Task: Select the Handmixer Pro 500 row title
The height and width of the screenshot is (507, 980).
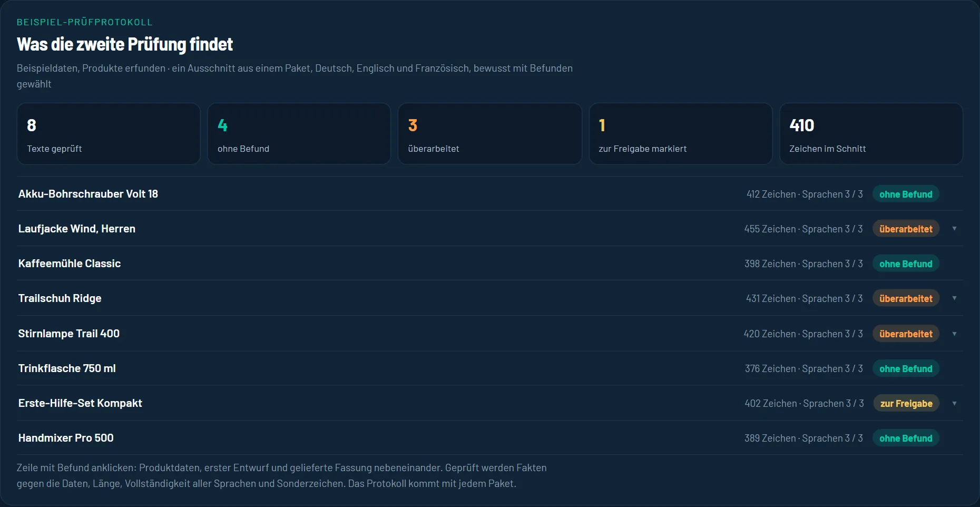Action: click(66, 438)
